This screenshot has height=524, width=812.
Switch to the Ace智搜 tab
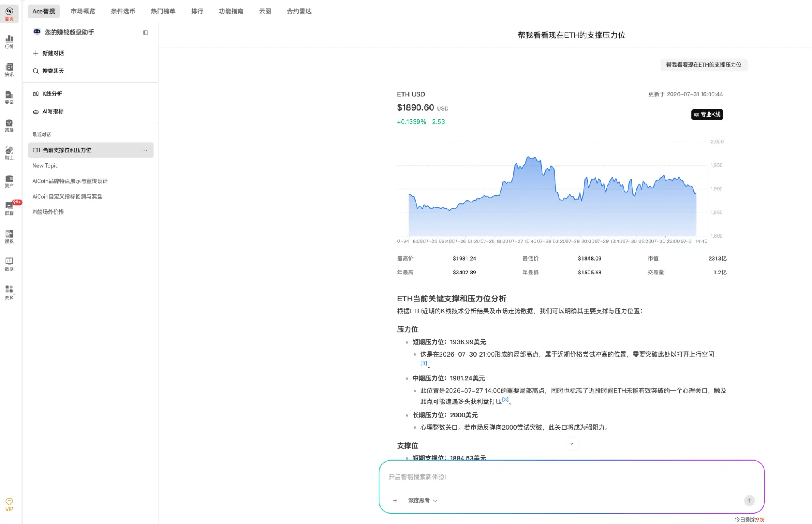coord(44,11)
